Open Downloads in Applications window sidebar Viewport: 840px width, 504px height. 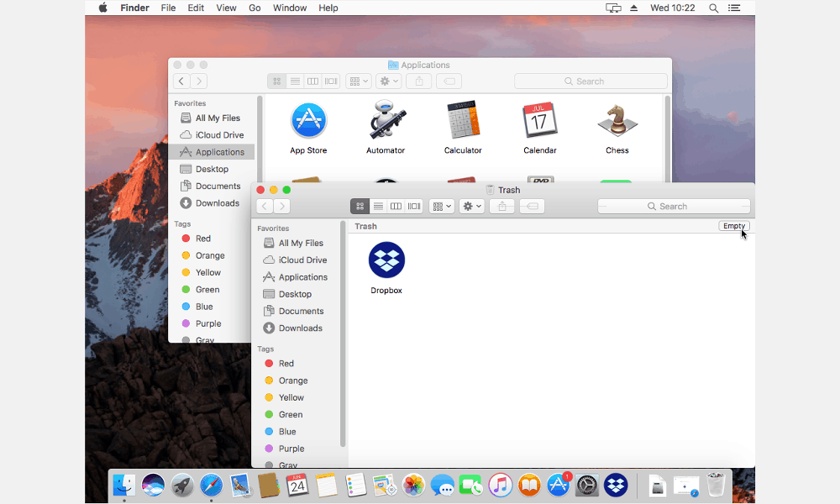[210, 203]
